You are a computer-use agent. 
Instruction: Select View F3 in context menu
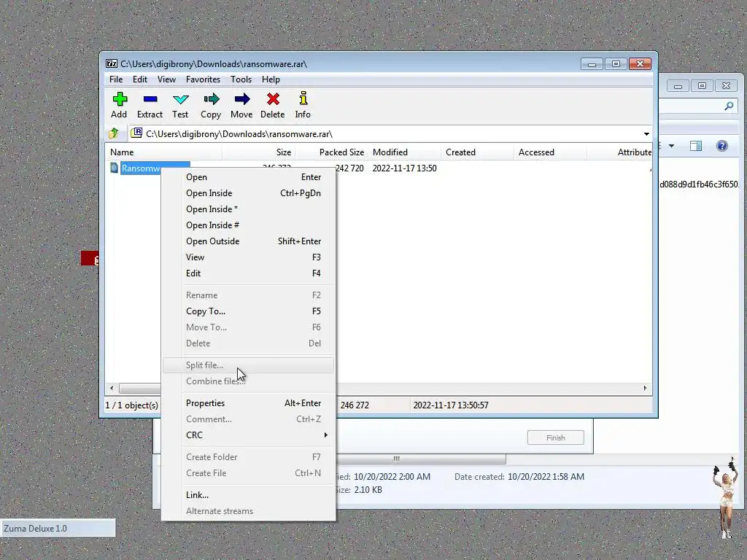(248, 257)
